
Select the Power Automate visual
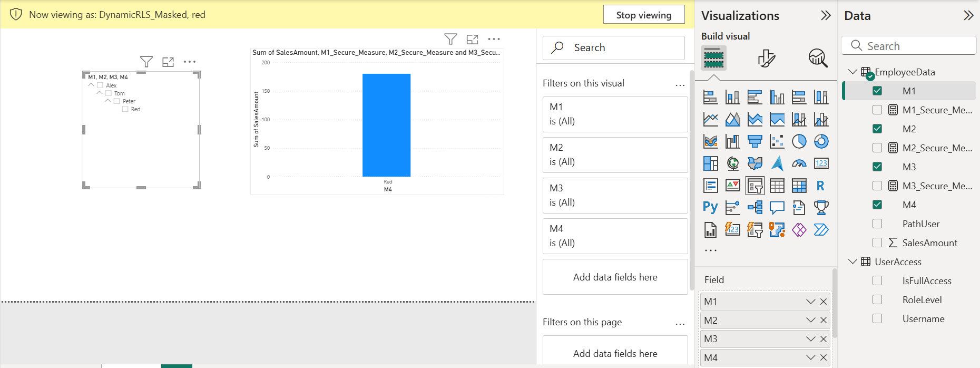pos(821,230)
